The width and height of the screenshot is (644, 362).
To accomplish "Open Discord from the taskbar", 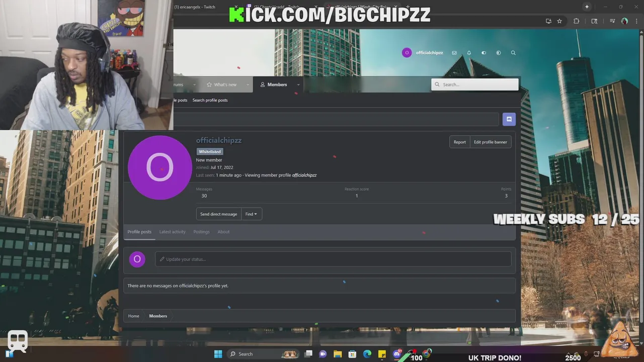I will pos(397,354).
